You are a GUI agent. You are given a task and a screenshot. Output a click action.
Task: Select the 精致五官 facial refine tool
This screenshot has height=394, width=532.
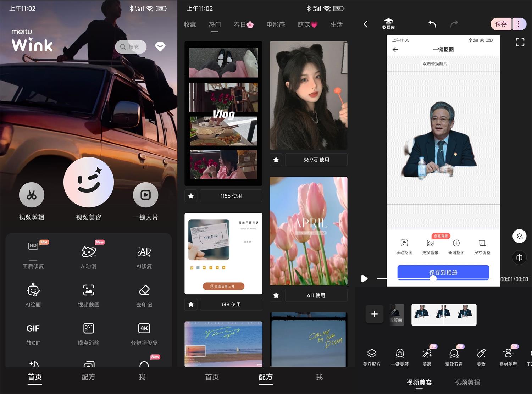click(x=454, y=356)
